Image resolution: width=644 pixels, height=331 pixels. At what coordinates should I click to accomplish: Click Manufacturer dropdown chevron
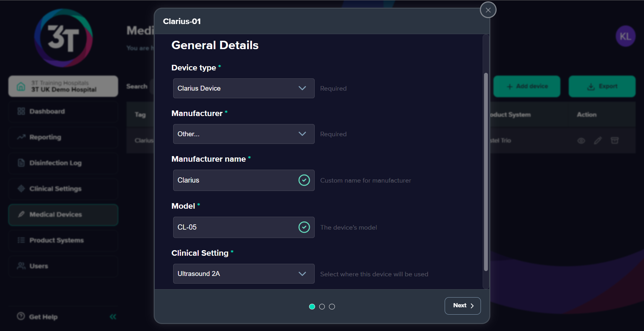(302, 134)
